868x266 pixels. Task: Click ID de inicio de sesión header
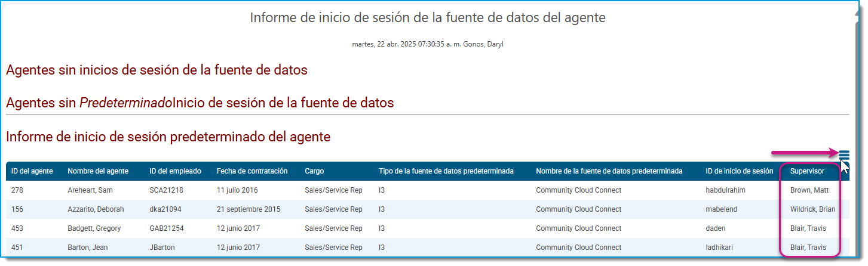coord(739,171)
